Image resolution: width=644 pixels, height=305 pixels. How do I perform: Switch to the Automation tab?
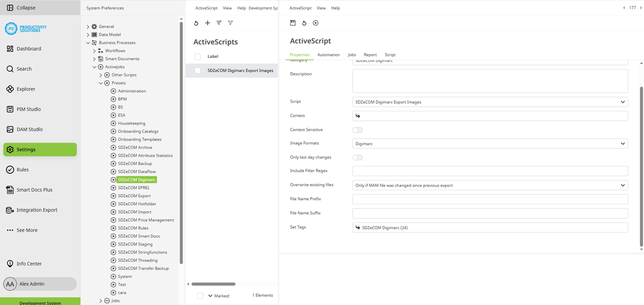pos(328,55)
